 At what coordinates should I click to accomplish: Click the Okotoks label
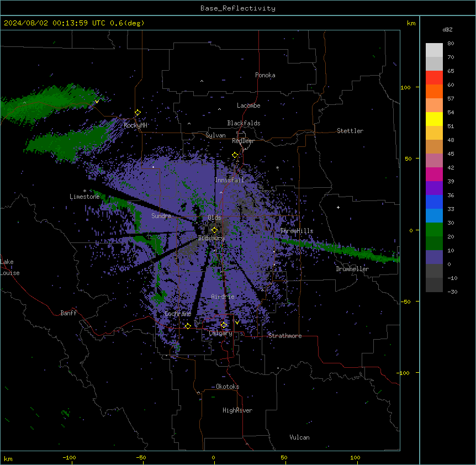228,387
